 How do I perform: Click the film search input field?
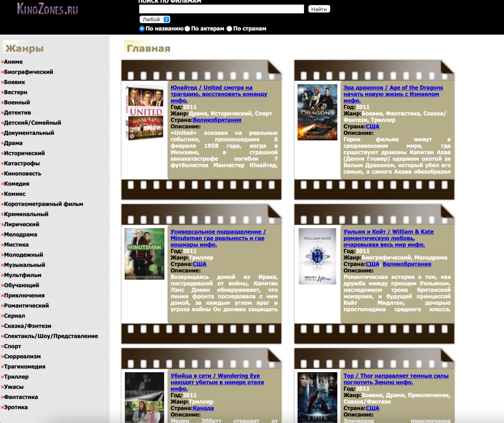221,9
